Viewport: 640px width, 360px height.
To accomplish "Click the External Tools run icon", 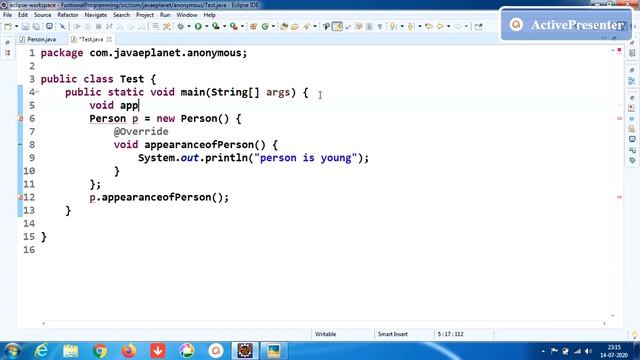I will tap(234, 27).
